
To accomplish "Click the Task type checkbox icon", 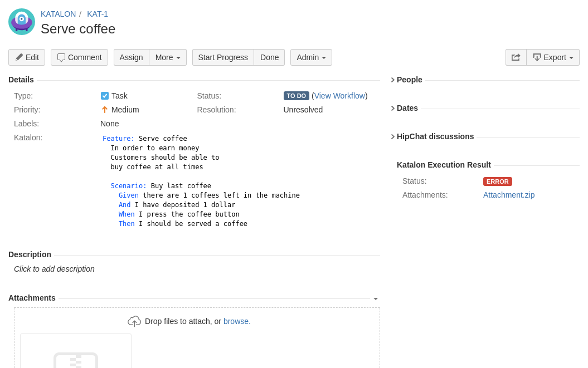I will point(105,96).
